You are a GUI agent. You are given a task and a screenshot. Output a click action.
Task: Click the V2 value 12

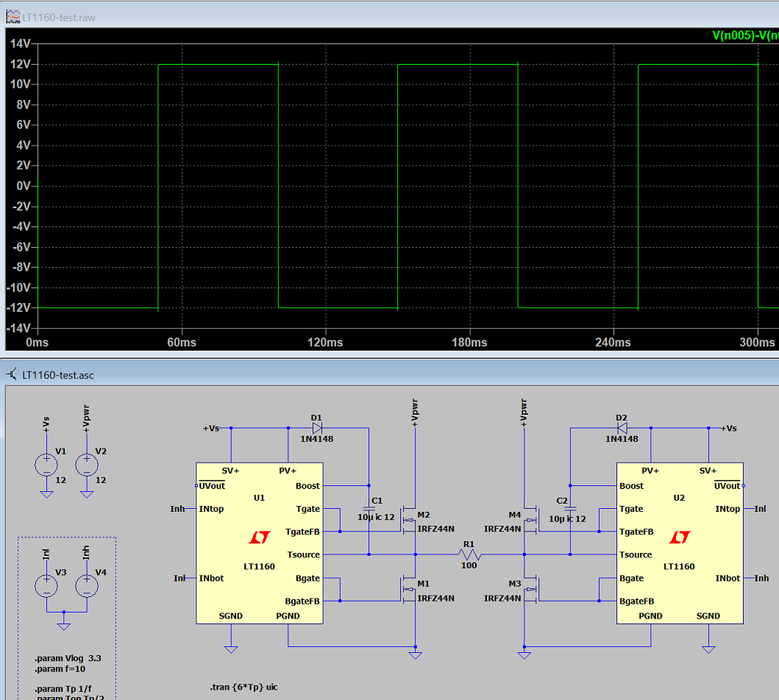click(101, 480)
